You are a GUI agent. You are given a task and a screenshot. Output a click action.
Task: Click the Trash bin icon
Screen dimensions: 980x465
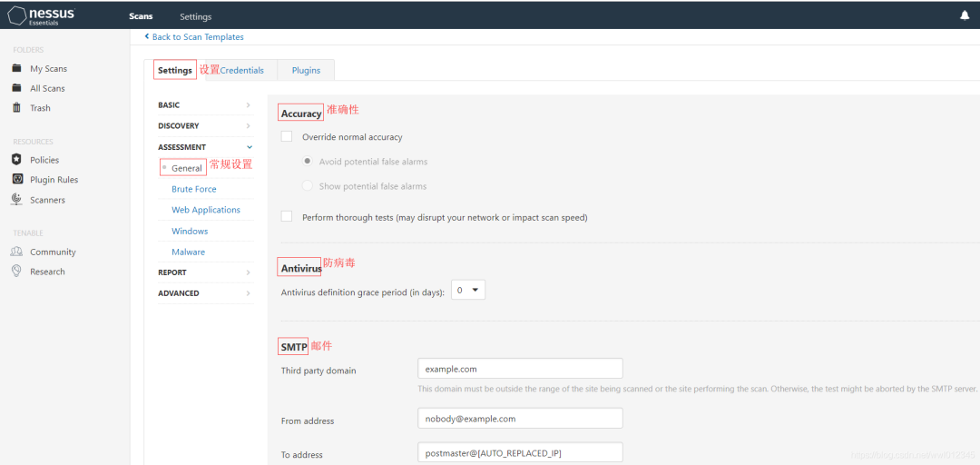[17, 108]
